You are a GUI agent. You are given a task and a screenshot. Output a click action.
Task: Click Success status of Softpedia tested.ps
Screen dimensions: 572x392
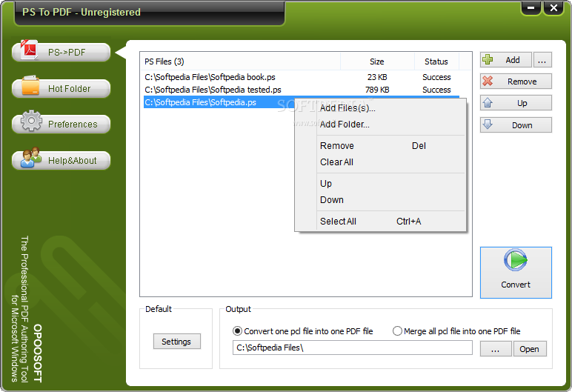click(x=436, y=90)
